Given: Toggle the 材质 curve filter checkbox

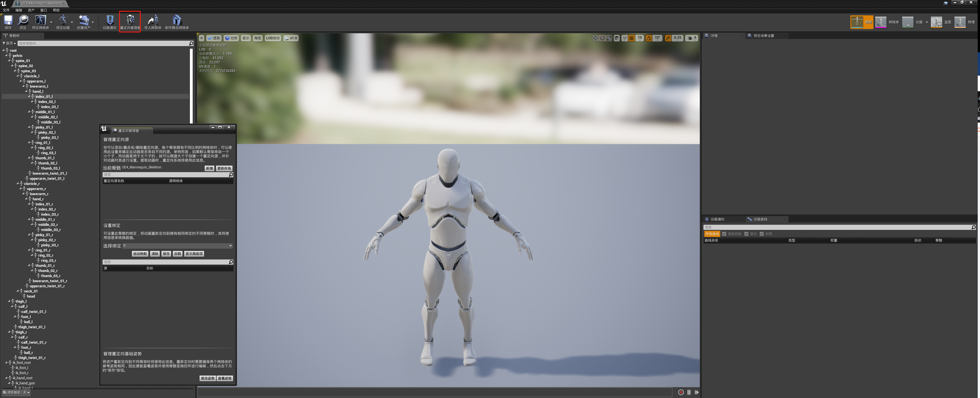Looking at the screenshot, I should [762, 234].
